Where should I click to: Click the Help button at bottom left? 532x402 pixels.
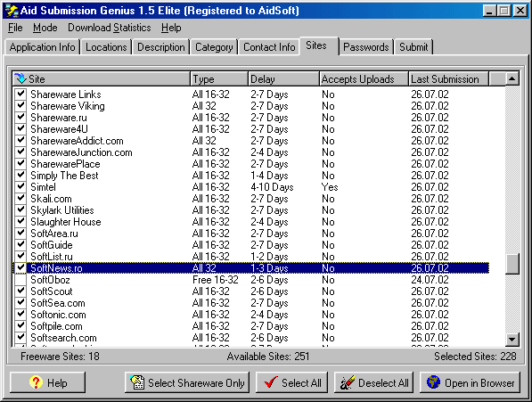point(47,382)
